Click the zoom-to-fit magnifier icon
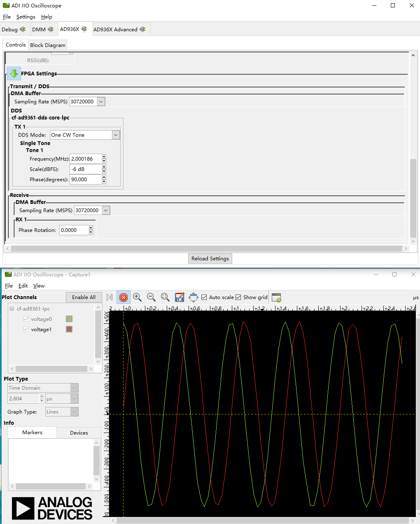Screen dimensions: 420x524 [165, 297]
